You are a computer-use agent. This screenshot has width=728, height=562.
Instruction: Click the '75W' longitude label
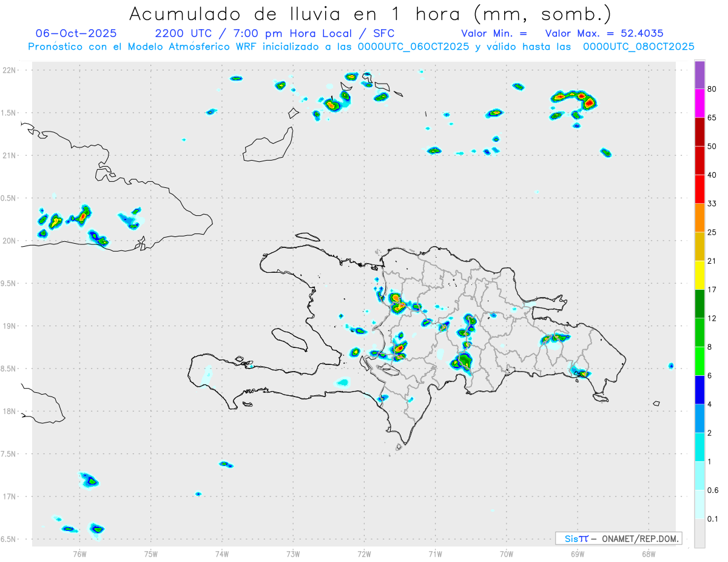click(x=150, y=554)
